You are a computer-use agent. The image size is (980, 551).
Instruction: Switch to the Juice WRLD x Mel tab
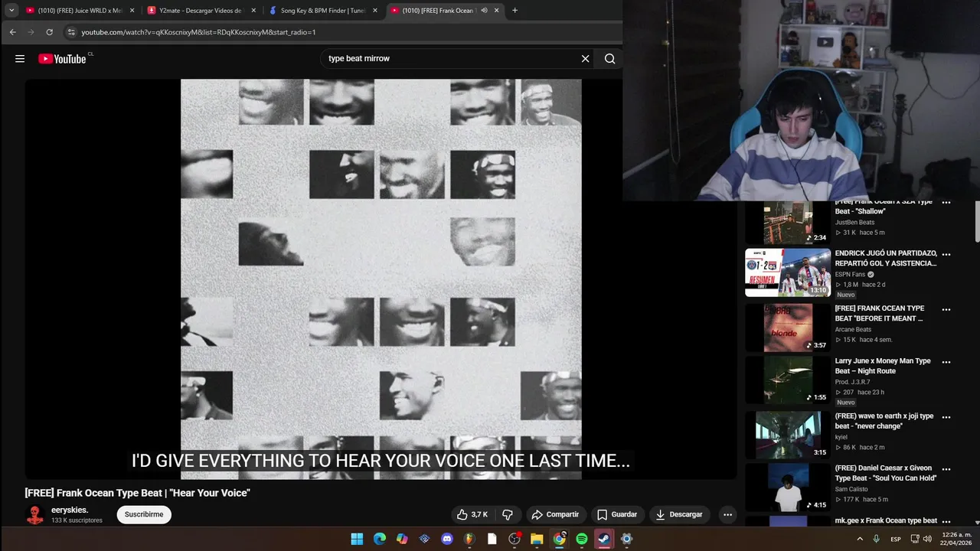click(80, 10)
